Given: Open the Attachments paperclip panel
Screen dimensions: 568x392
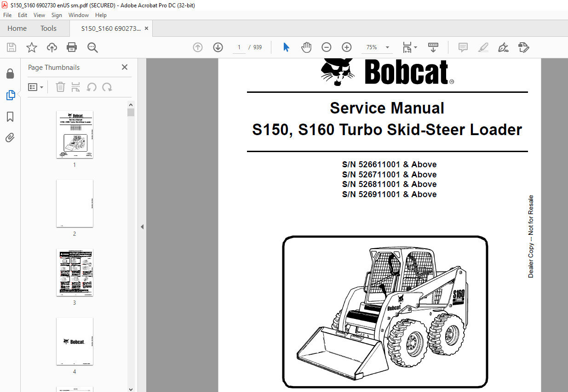Looking at the screenshot, I should [x=10, y=138].
